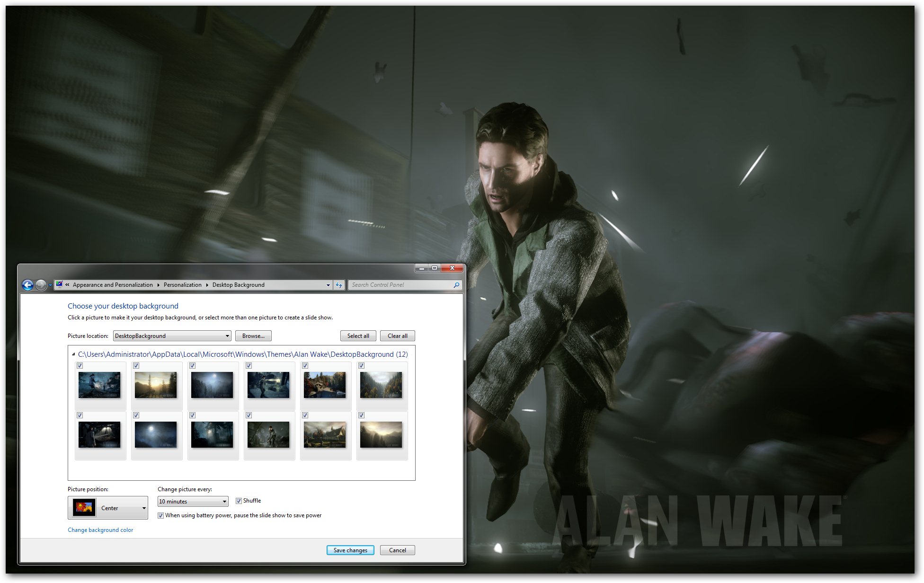The image size is (924, 583).
Task: Select the top-row moonlit sky thumbnail
Action: tap(212, 385)
